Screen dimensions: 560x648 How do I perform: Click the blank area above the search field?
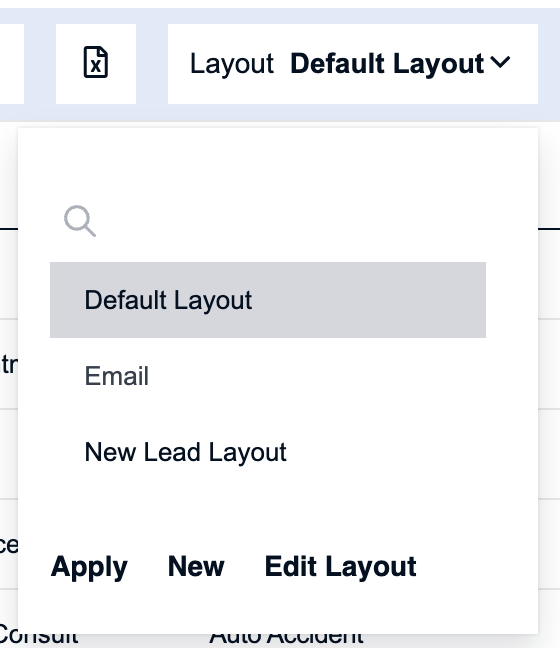click(x=278, y=165)
